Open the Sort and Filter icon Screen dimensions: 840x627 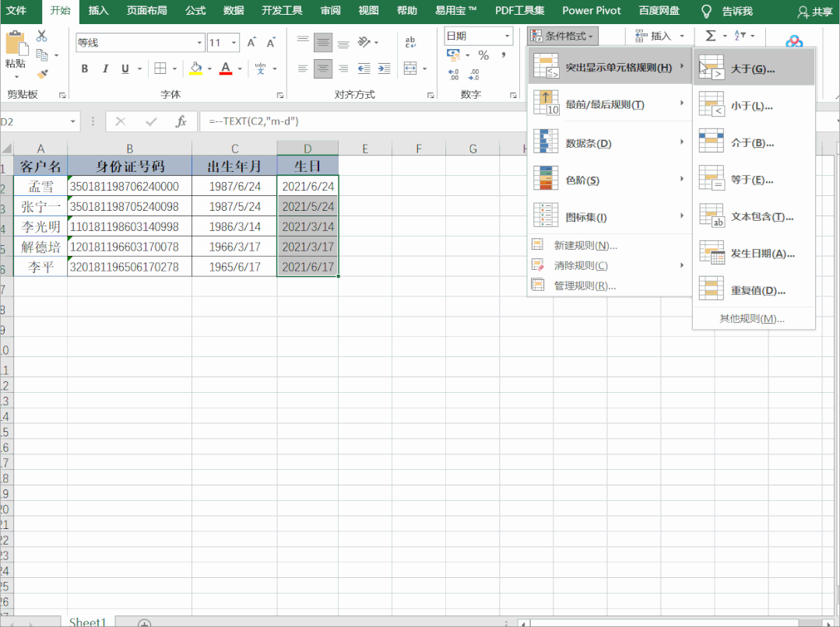click(x=741, y=36)
